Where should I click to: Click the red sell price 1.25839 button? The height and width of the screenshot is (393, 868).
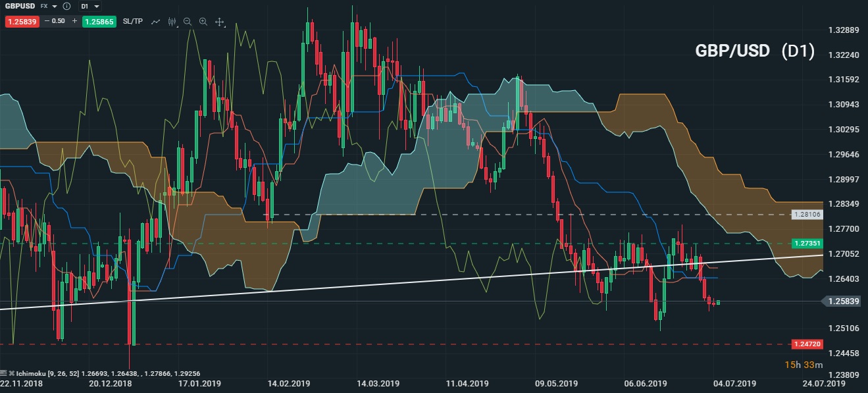pos(22,21)
